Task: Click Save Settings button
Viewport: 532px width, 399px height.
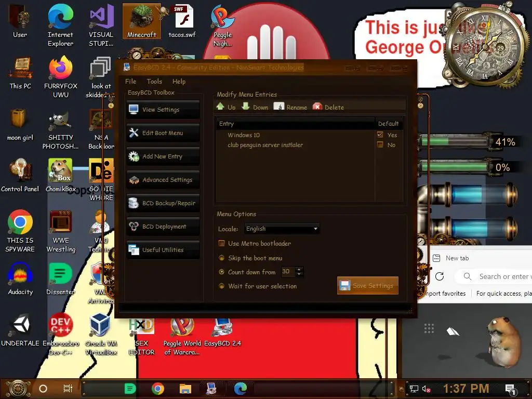Action: click(367, 286)
